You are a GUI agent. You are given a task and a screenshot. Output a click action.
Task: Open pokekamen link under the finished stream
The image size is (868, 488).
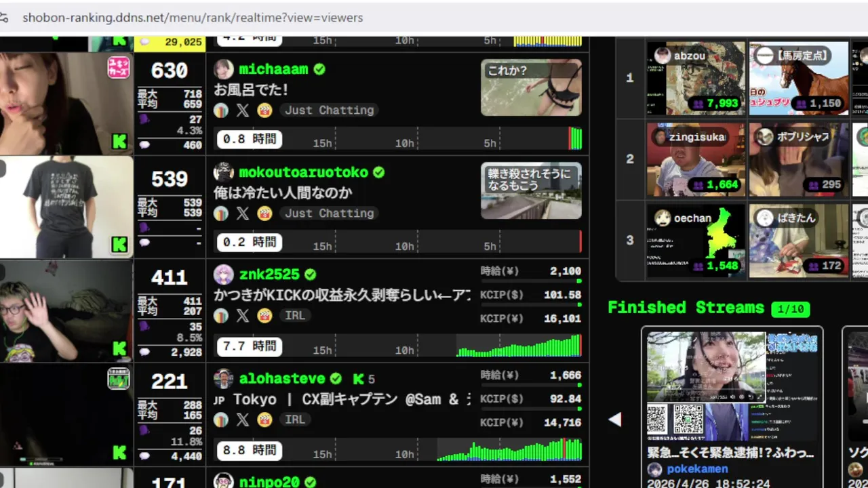(x=697, y=469)
